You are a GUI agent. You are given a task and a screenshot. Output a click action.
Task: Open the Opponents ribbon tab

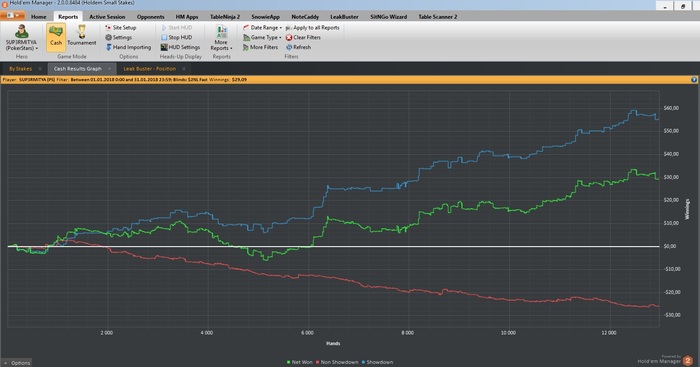[150, 17]
